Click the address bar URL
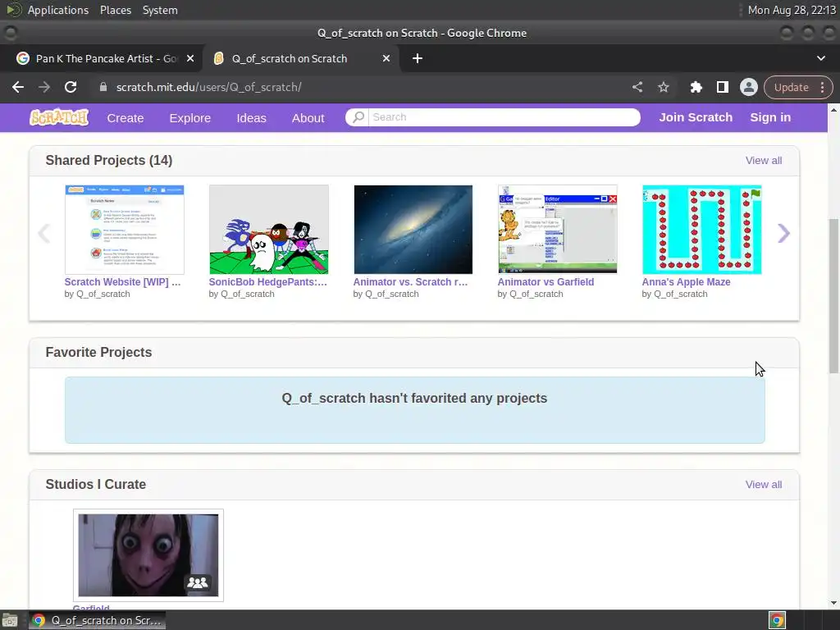The height and width of the screenshot is (630, 840). (209, 87)
